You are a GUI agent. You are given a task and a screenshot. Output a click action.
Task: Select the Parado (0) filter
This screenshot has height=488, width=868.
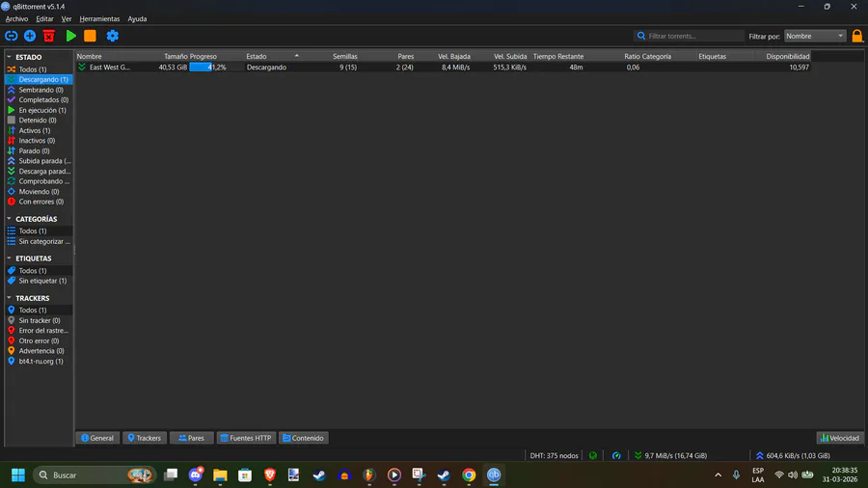point(39,150)
